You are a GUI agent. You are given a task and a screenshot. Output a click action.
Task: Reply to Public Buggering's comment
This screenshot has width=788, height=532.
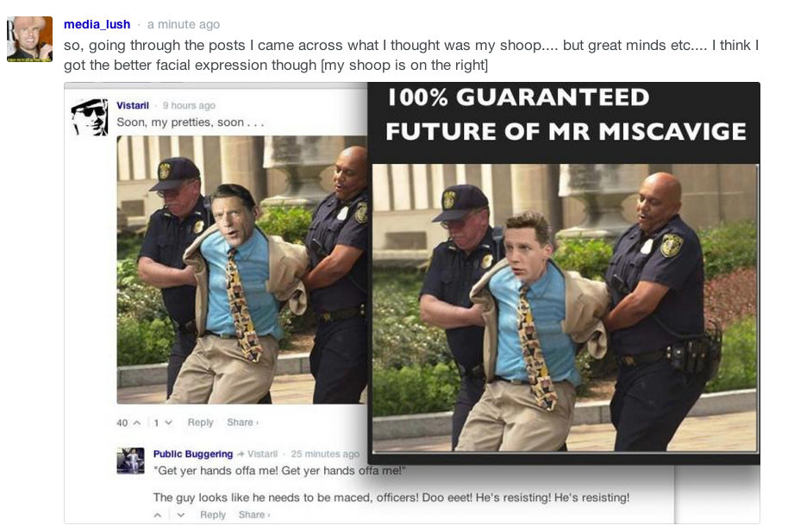click(x=213, y=515)
